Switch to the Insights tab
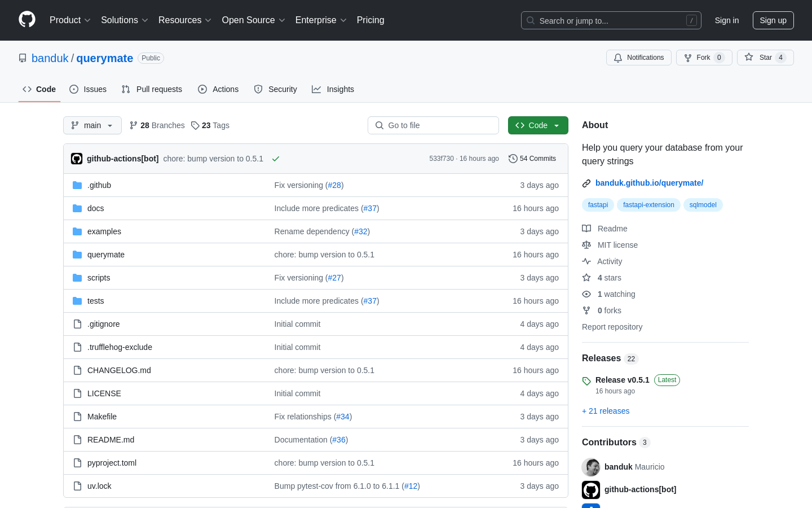812x508 pixels. (x=333, y=89)
